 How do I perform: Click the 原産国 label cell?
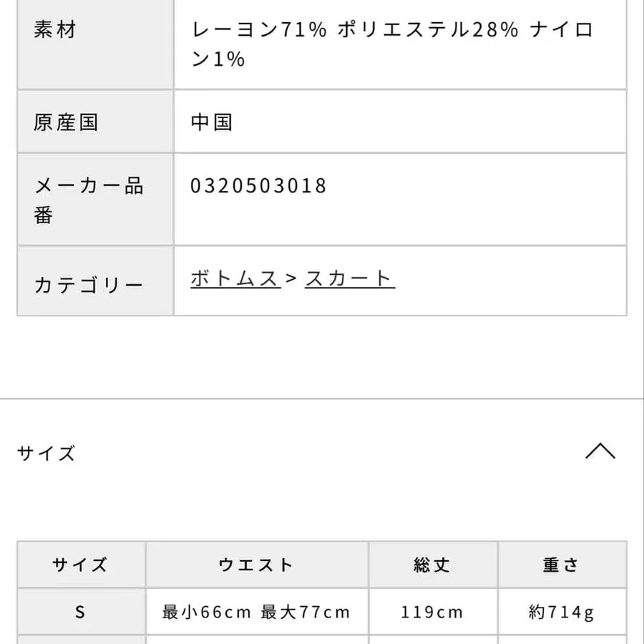point(64,121)
